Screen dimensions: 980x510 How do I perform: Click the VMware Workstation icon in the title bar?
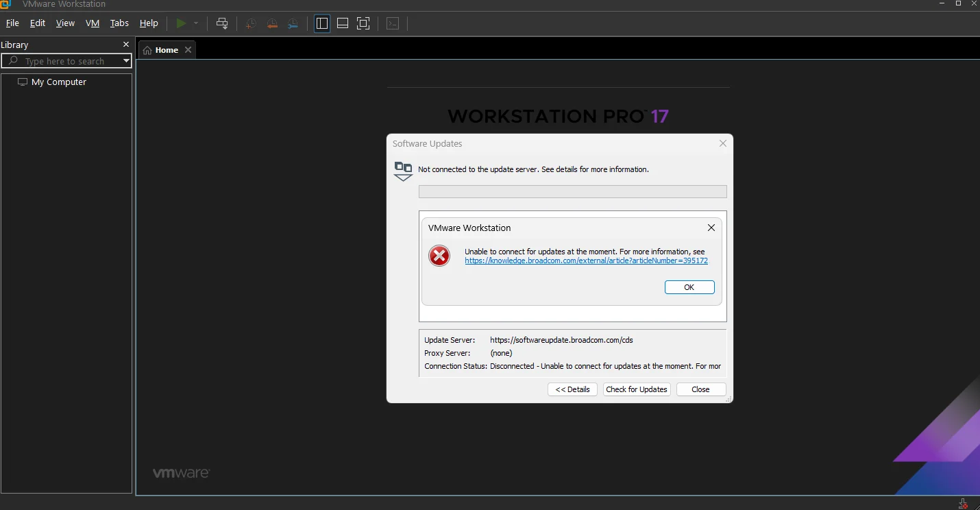point(7,5)
